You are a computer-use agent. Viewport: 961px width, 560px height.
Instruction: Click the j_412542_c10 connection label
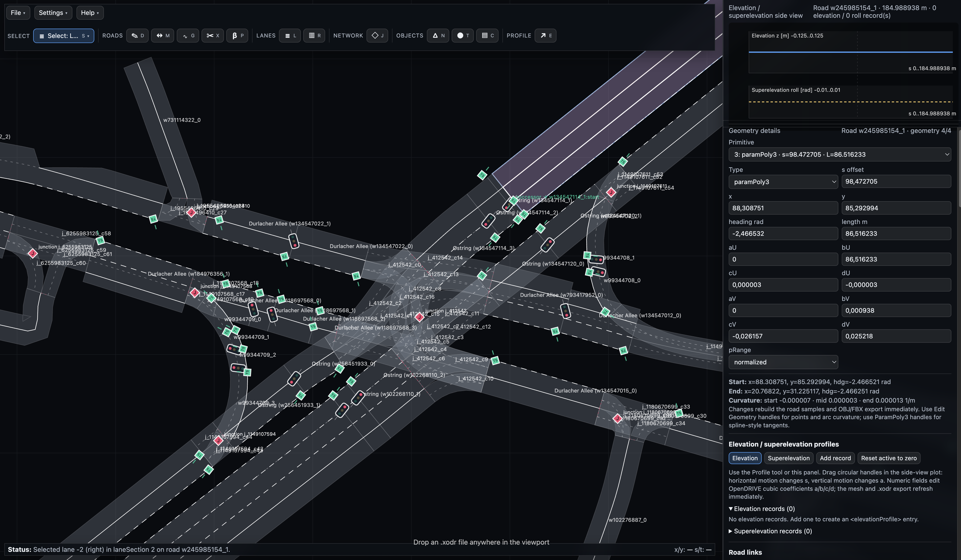[475, 379]
